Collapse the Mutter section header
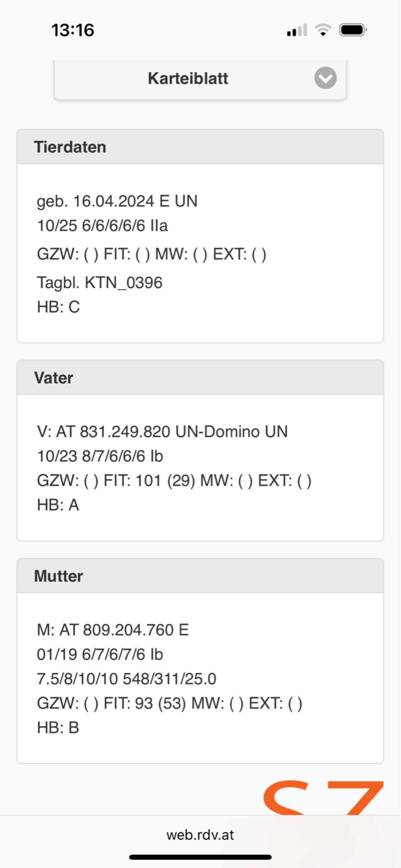401x868 pixels. coord(200,576)
